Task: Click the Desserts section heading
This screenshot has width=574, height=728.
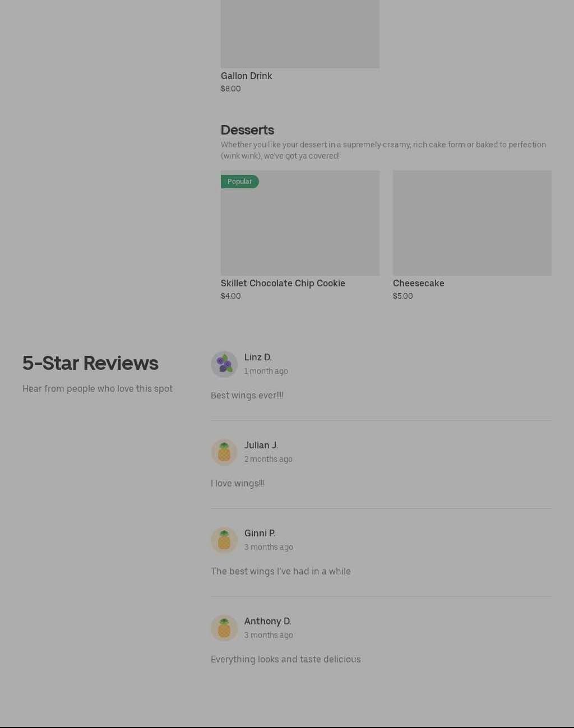Action: [x=247, y=129]
